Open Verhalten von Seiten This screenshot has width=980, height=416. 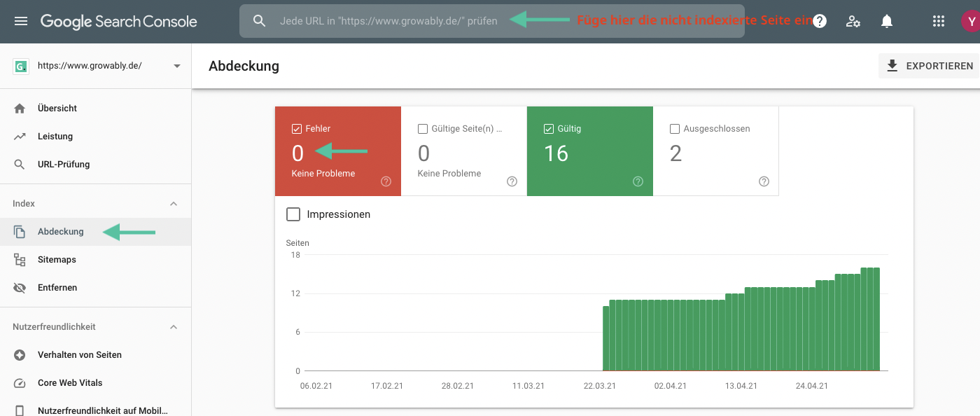coord(95,355)
